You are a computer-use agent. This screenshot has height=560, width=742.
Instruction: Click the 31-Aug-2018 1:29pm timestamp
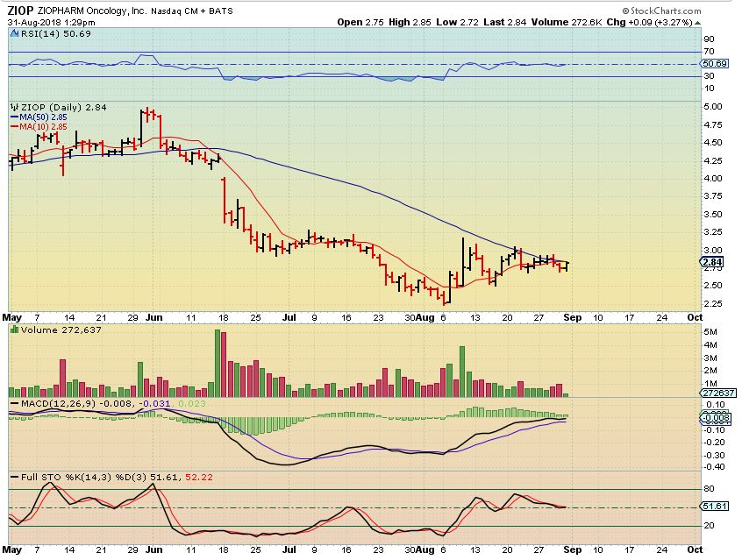[51, 22]
